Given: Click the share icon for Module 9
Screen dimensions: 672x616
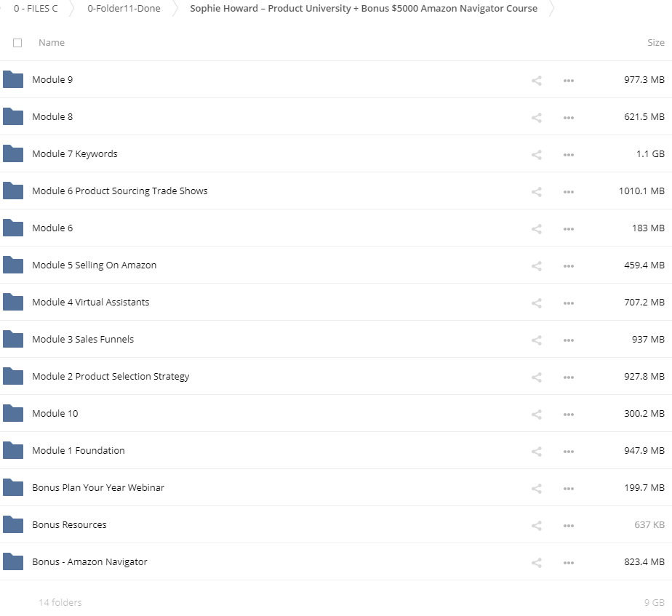Looking at the screenshot, I should click(537, 81).
